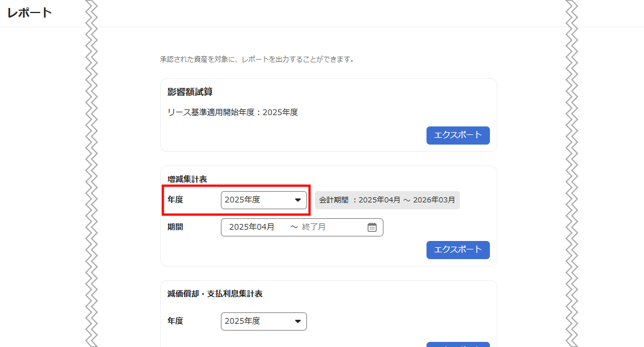
Task: Click the 年度 label in 増減集計表
Action: (176, 200)
